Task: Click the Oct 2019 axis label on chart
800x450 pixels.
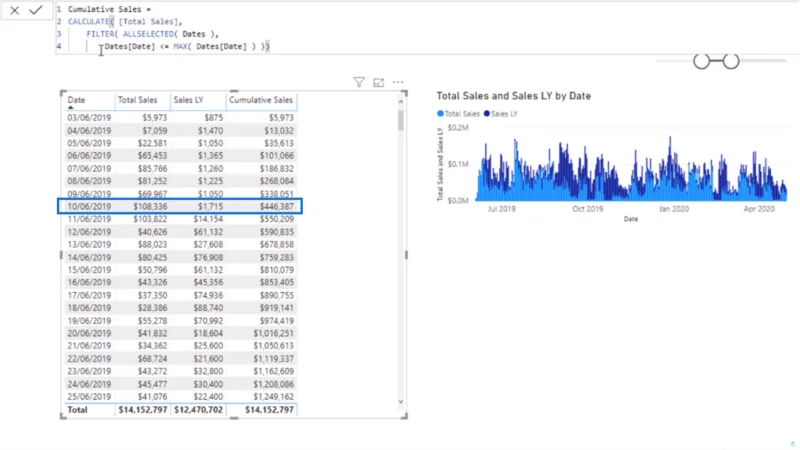Action: [x=587, y=209]
